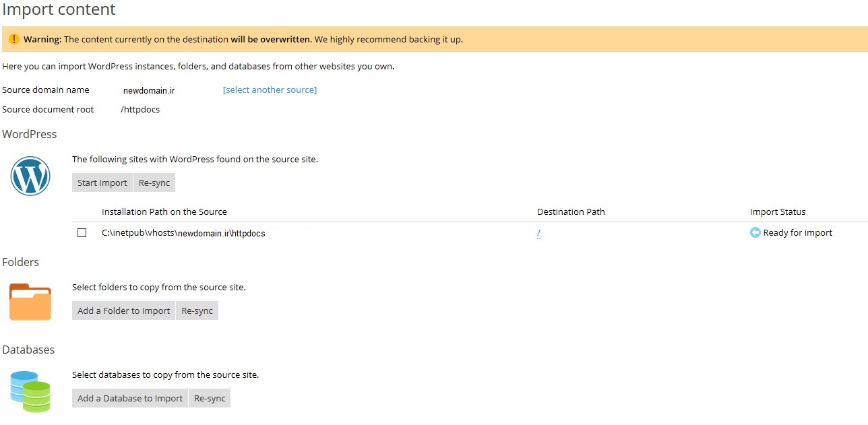The image size is (868, 425).
Task: Hit Re-sync in the Folders section
Action: [x=197, y=311]
